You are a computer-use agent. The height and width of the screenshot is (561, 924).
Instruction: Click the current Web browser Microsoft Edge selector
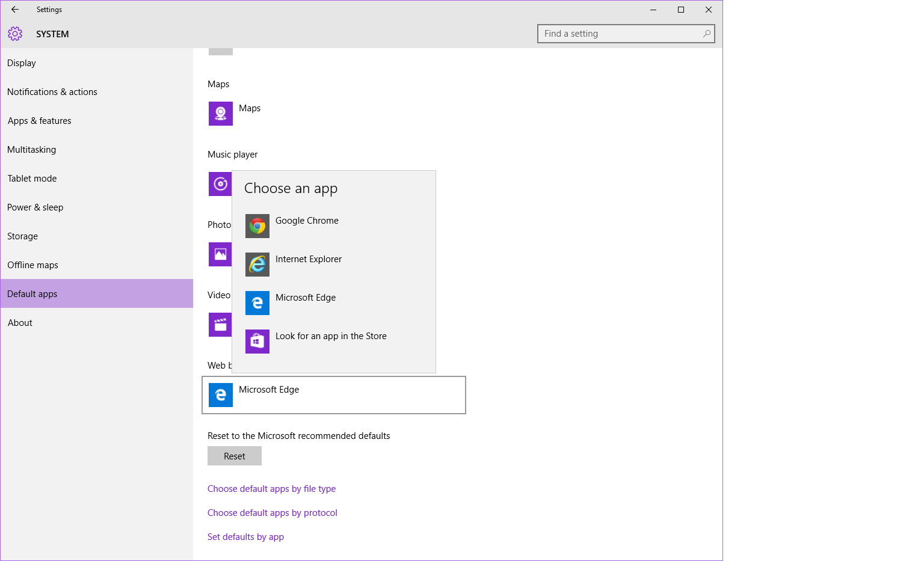tap(334, 395)
